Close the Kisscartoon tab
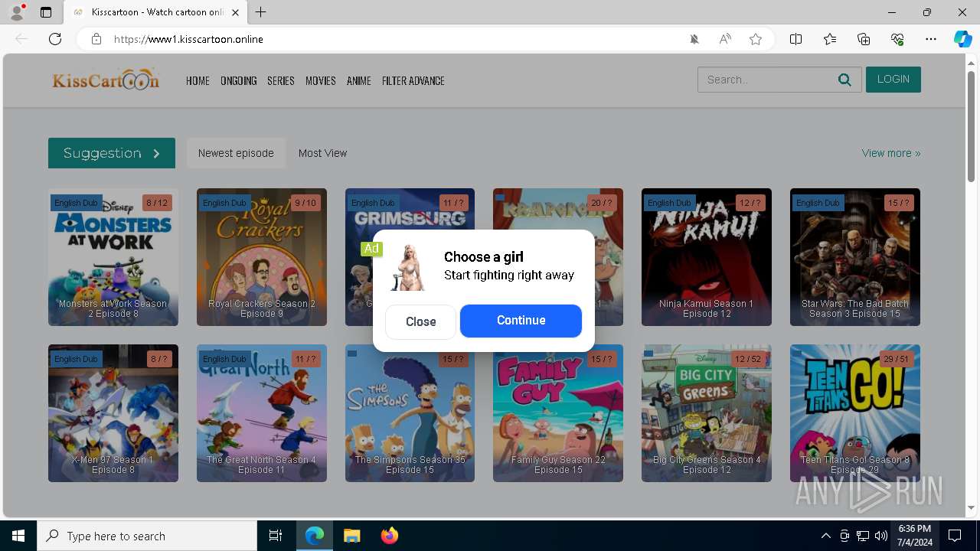Screen dimensions: 980x551 236,12
